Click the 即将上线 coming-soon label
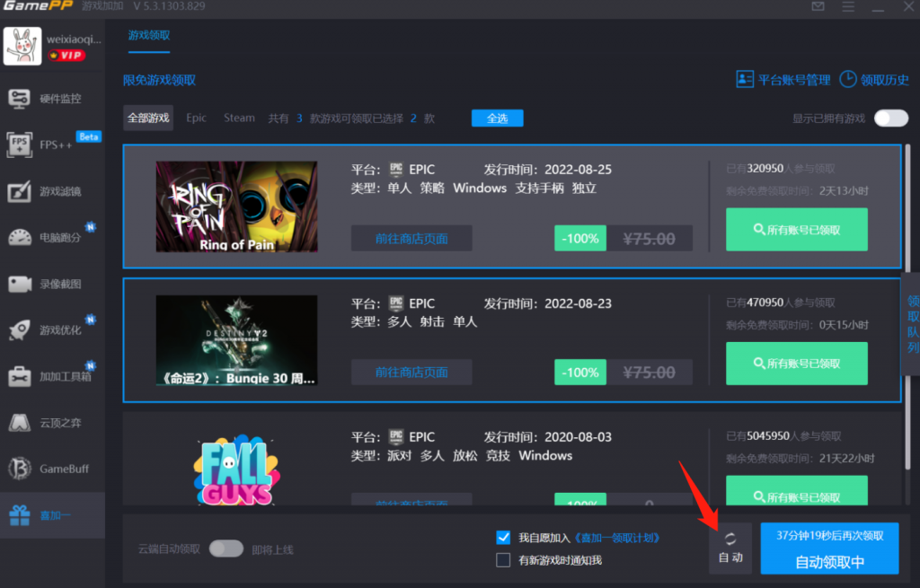The image size is (920, 588). point(273,549)
